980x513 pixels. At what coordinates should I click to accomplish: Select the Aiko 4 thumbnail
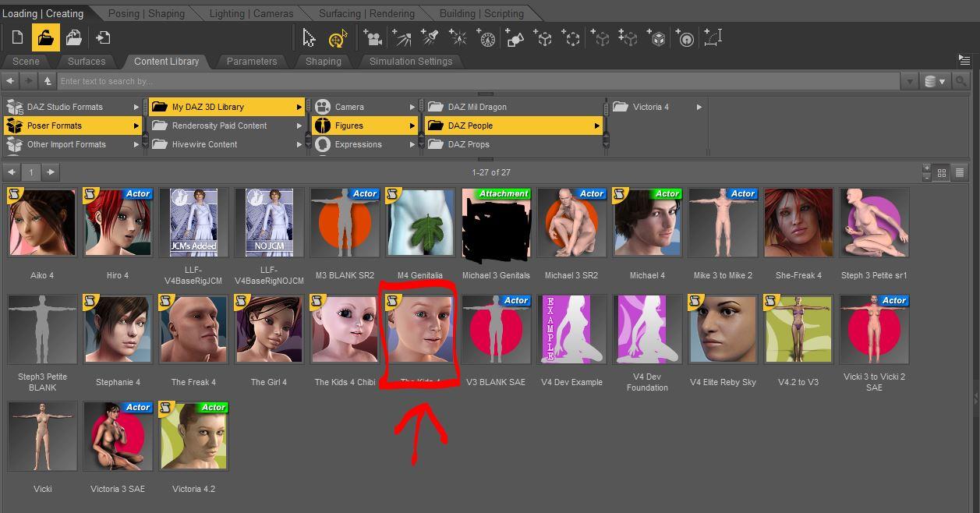(x=42, y=223)
